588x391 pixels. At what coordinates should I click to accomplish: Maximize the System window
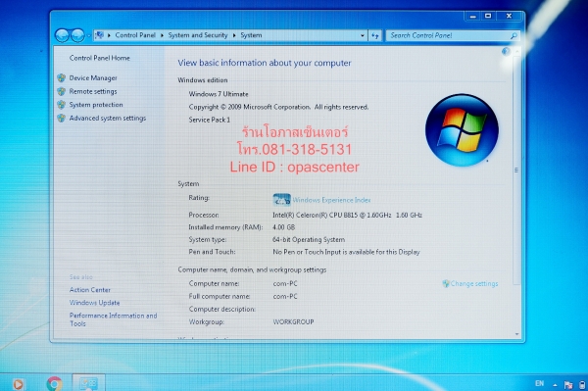point(488,16)
